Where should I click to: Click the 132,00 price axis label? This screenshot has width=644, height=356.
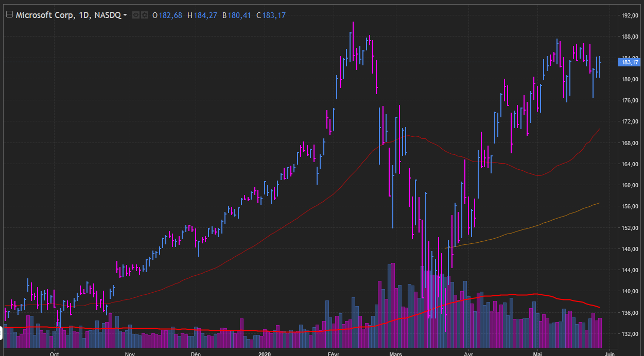coord(631,334)
